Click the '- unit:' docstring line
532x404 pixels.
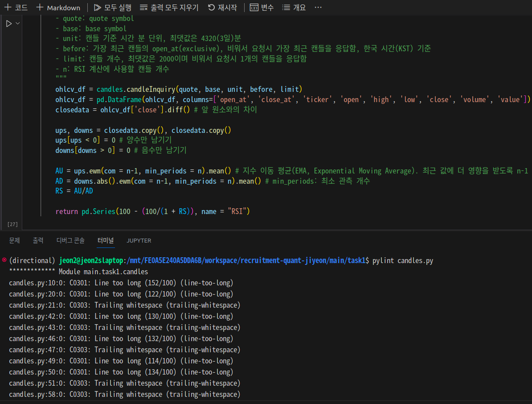[148, 38]
